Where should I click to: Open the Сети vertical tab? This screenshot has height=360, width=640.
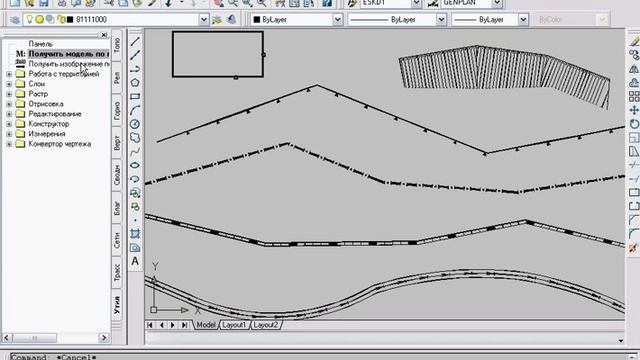pyautogui.click(x=117, y=240)
